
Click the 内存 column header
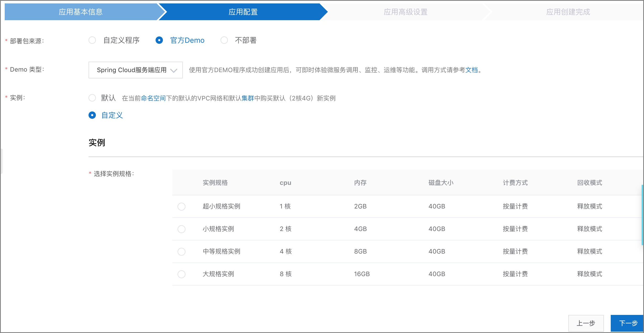[x=360, y=183]
